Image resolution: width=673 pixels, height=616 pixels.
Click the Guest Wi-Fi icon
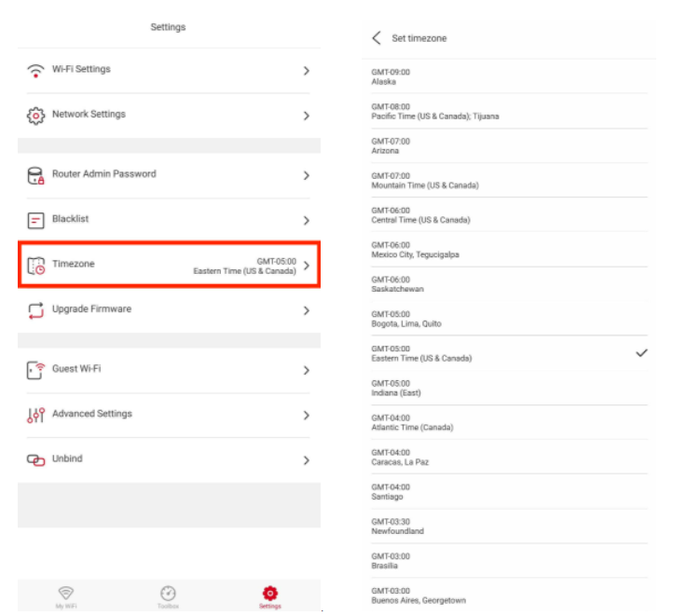click(x=36, y=370)
